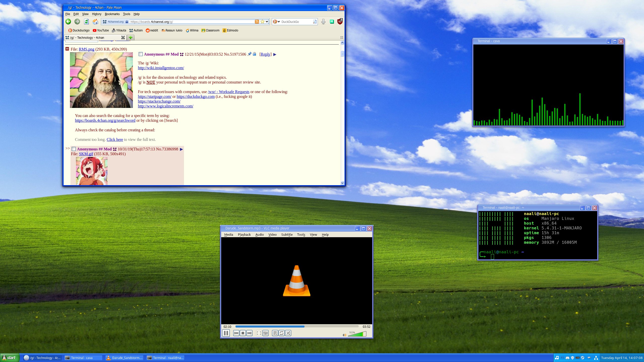This screenshot has height=362, width=644.
Task: Open the browser home page icon
Action: pos(95,22)
